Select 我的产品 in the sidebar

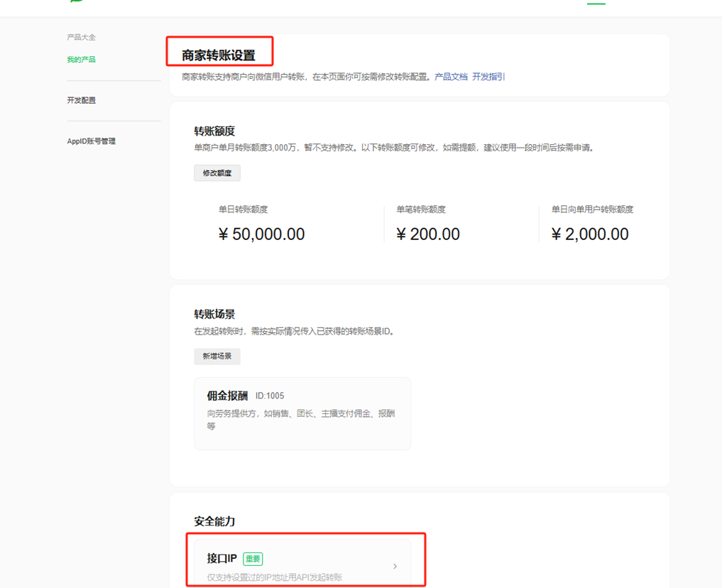point(81,60)
